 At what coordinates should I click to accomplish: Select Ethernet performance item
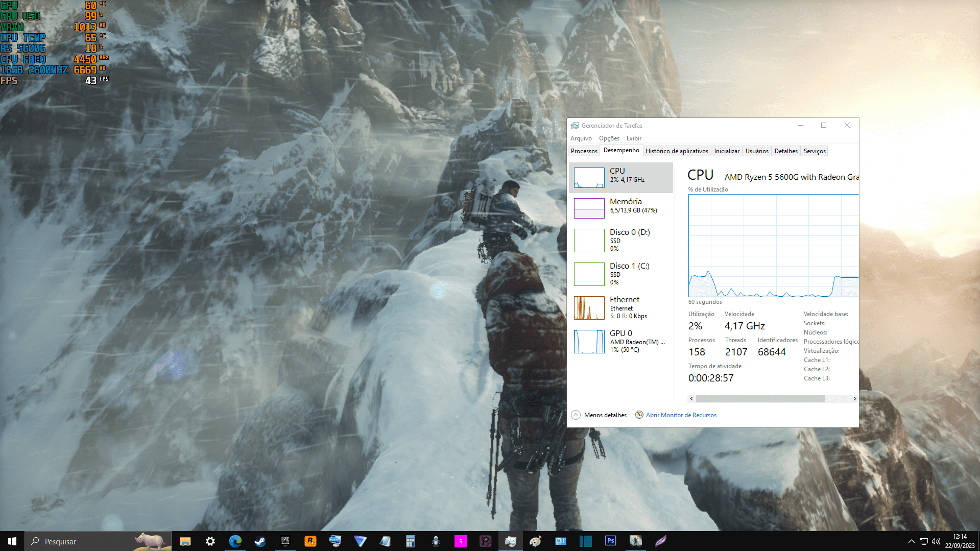click(621, 308)
